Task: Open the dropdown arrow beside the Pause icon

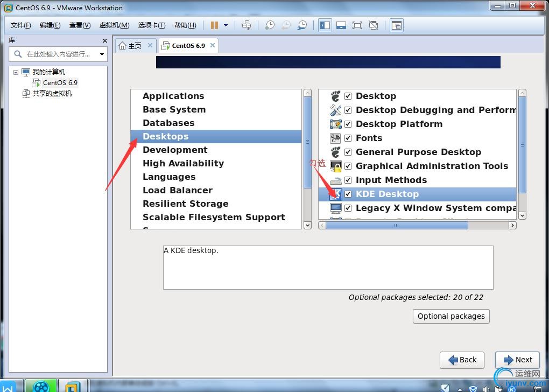Action: [x=226, y=25]
